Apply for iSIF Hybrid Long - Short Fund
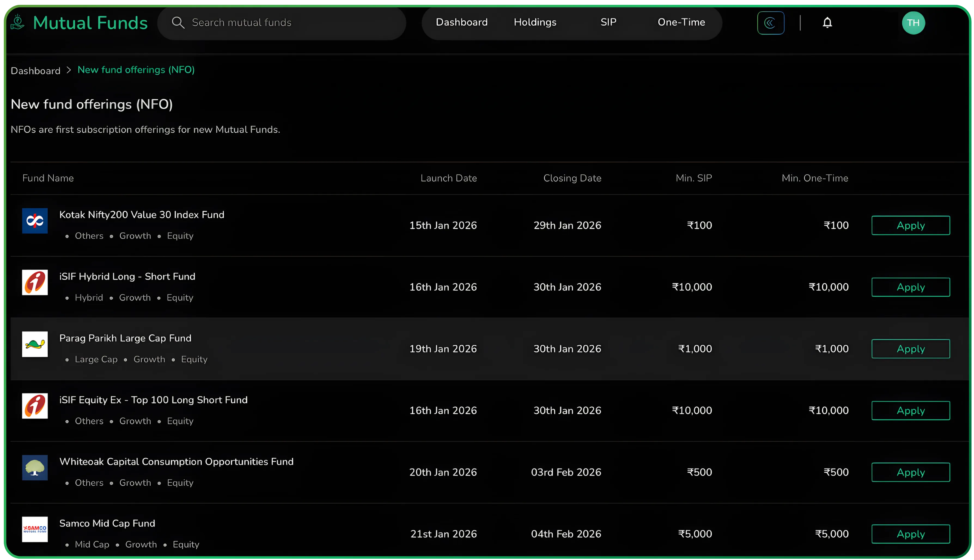Screen dimensions: 974x560 910,287
